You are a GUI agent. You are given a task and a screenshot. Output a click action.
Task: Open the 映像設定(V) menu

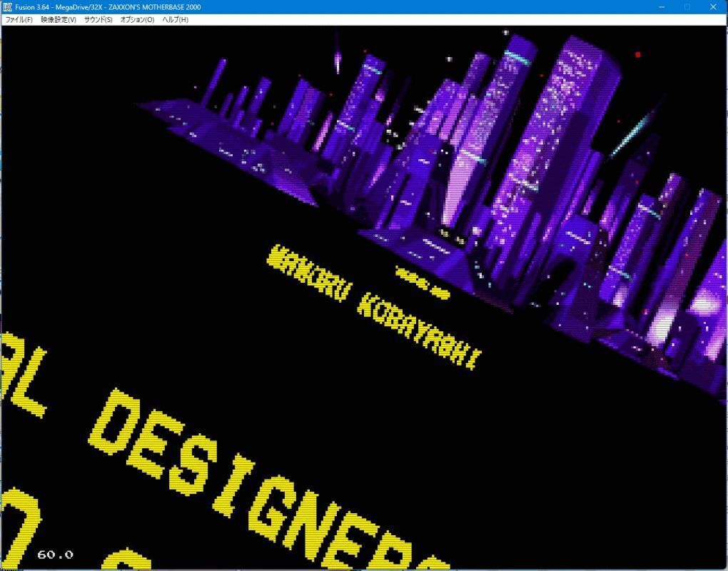(59, 19)
